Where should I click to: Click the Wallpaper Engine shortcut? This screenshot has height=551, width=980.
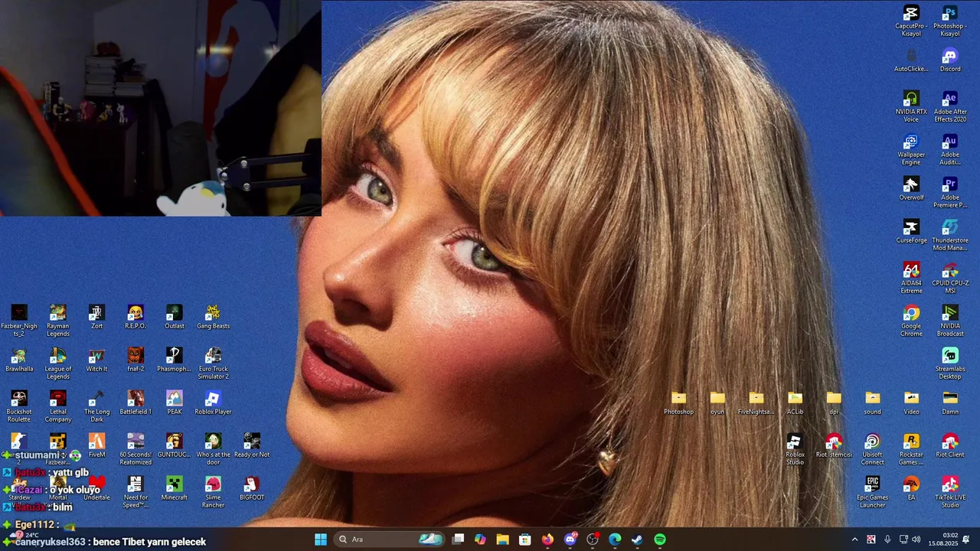911,149
